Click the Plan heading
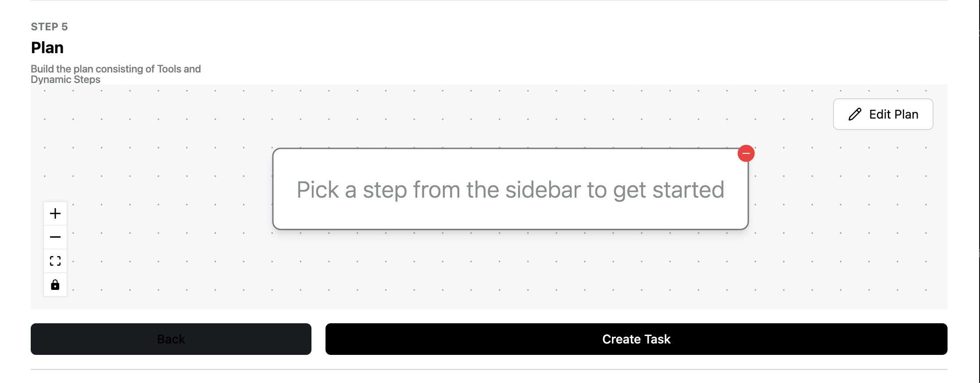Viewport: 980px width, 383px height. tap(47, 47)
